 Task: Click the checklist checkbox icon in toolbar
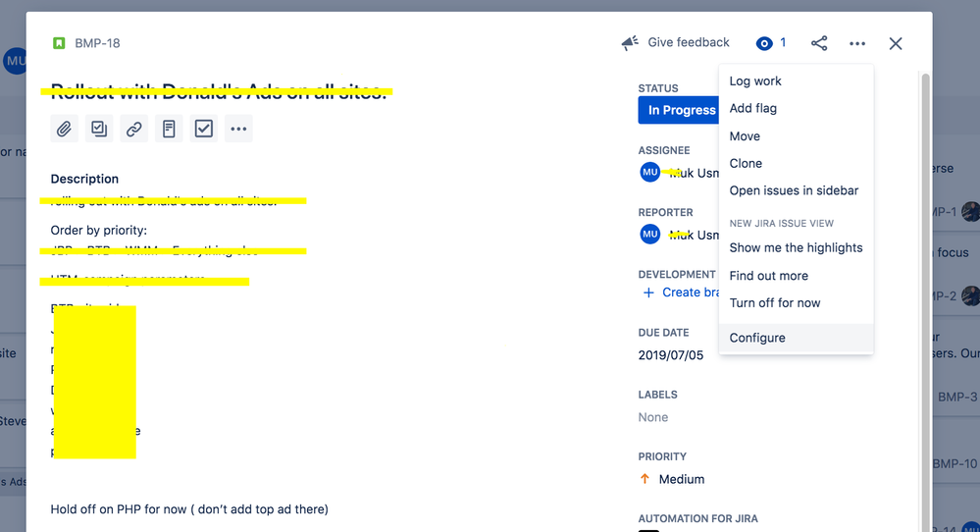[x=204, y=129]
